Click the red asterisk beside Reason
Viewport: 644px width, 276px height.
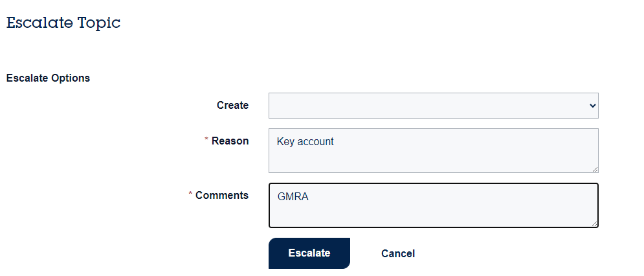[x=206, y=140]
